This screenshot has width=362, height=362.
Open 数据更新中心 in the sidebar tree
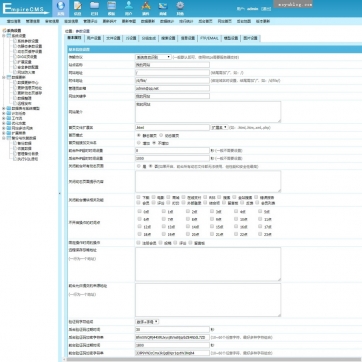(28, 82)
